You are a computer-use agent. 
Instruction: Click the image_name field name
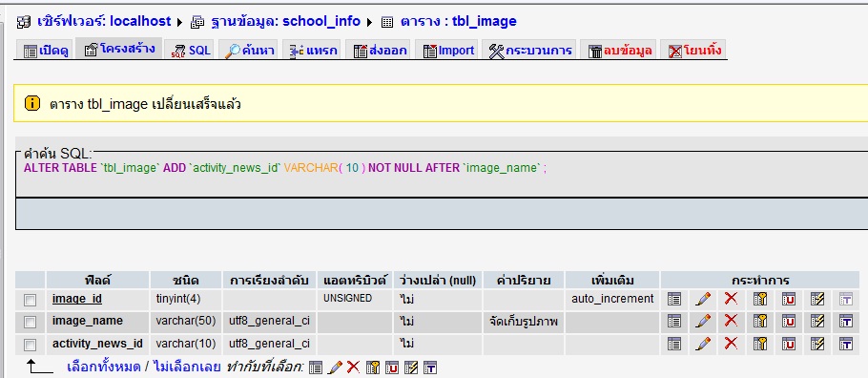click(88, 321)
